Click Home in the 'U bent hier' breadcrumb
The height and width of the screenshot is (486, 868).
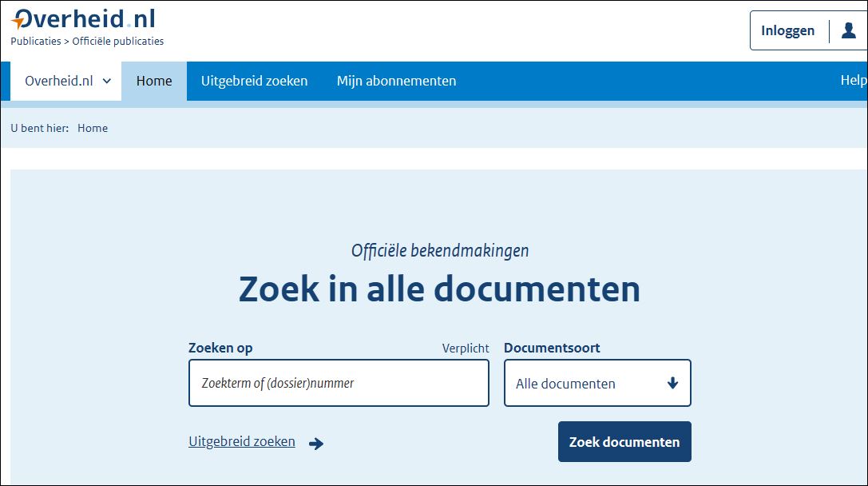point(93,128)
